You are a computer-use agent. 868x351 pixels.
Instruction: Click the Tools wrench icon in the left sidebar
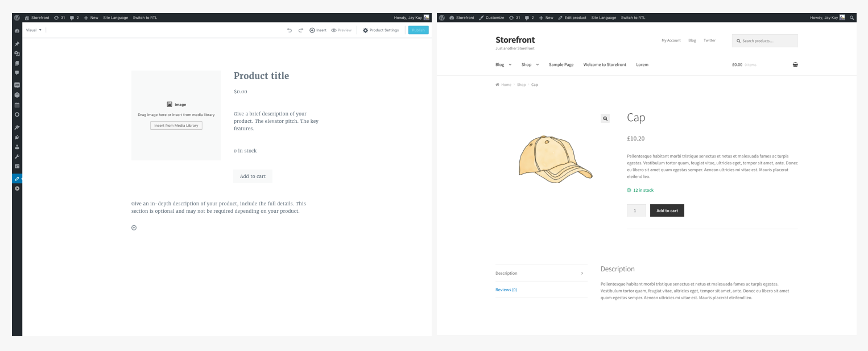click(x=17, y=156)
